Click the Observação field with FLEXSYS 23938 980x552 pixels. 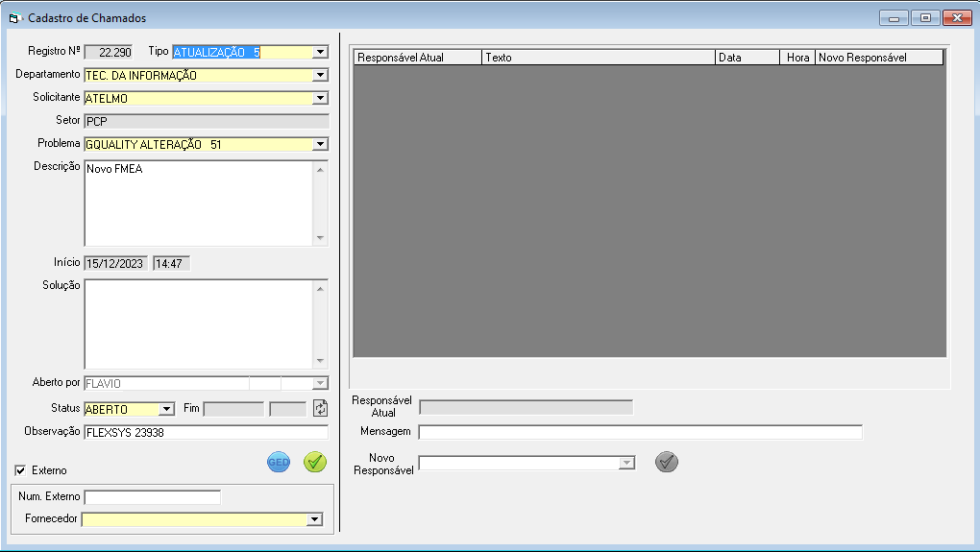click(x=207, y=432)
